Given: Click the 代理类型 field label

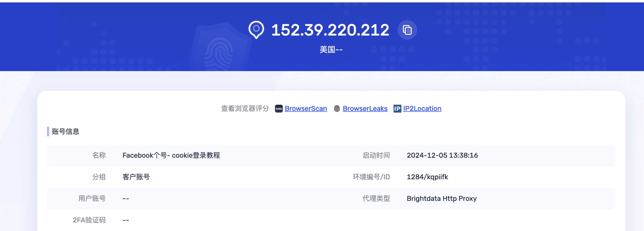Looking at the screenshot, I should tap(376, 199).
